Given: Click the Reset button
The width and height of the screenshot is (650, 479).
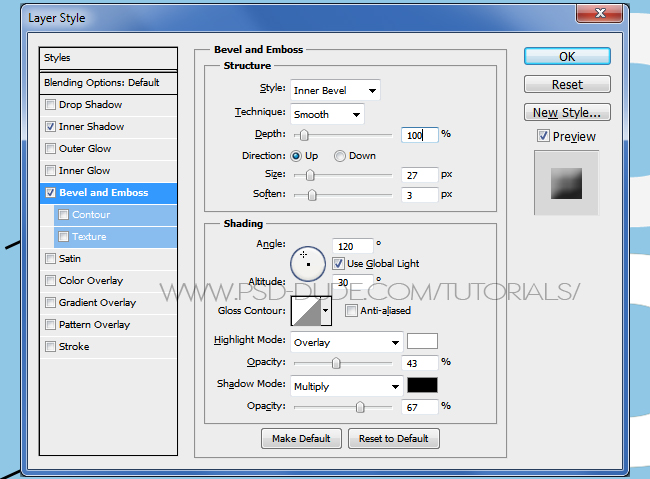Looking at the screenshot, I should pyautogui.click(x=567, y=84).
